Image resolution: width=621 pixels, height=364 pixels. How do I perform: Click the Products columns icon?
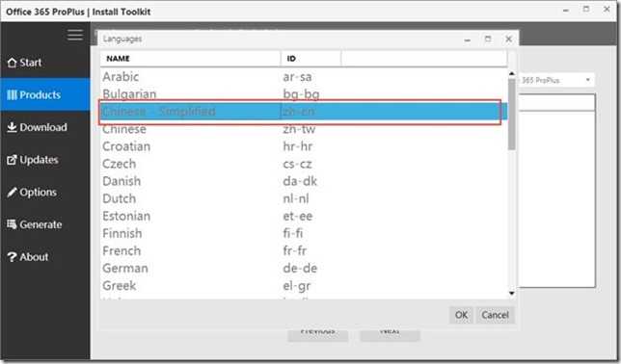click(x=12, y=95)
